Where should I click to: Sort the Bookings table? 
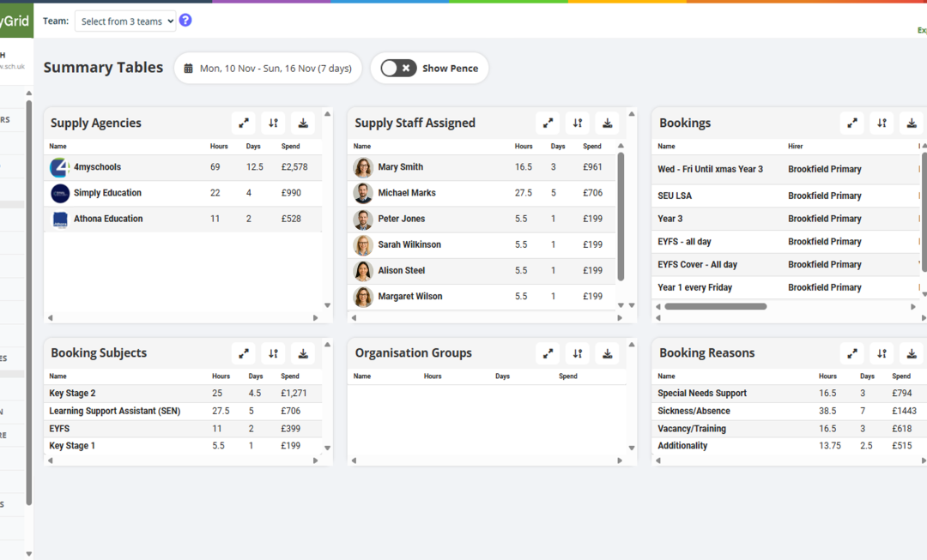coord(882,123)
